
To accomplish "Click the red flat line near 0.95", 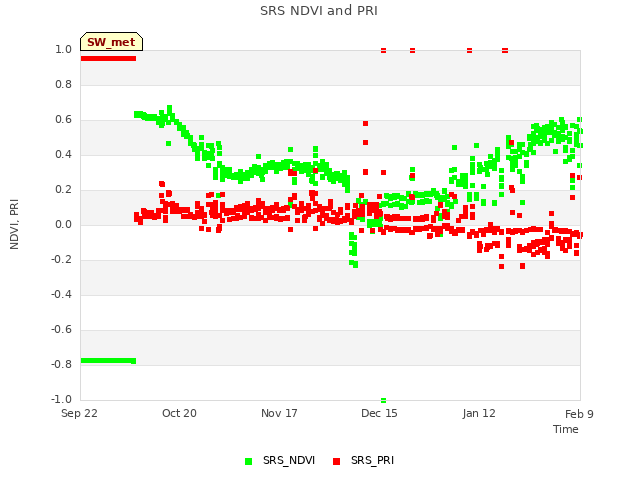I will pyautogui.click(x=108, y=58).
